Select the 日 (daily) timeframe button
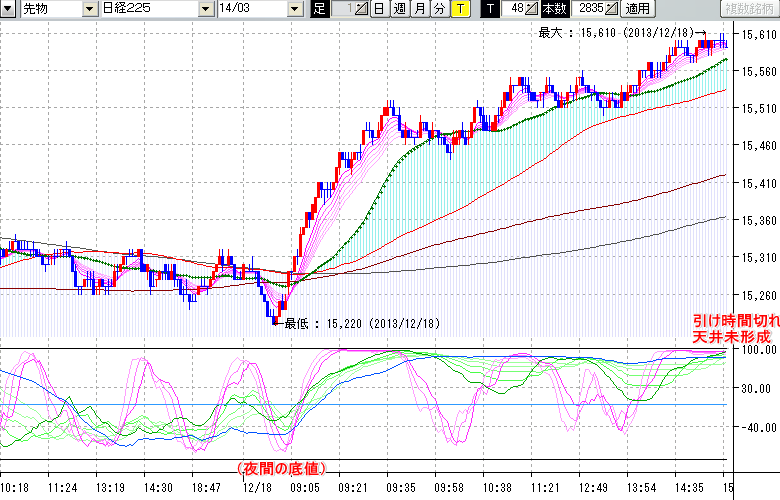This screenshot has height=500, width=780. (x=378, y=9)
